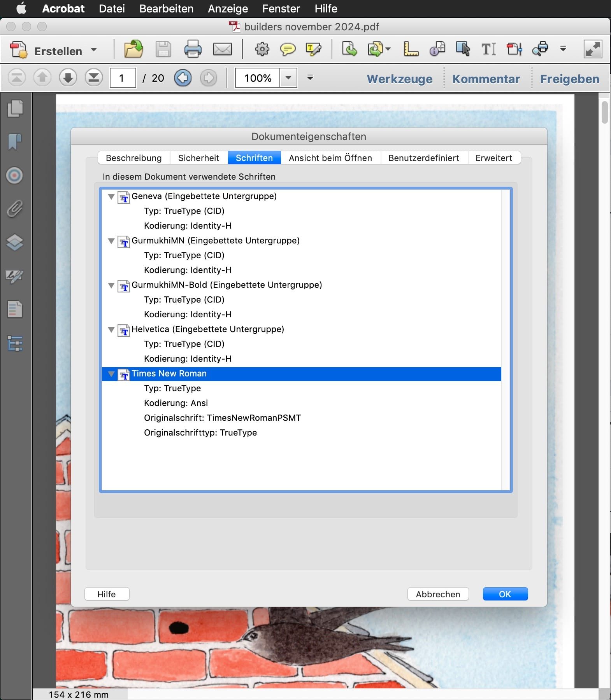Click the Hilfe button in dialog

107,594
